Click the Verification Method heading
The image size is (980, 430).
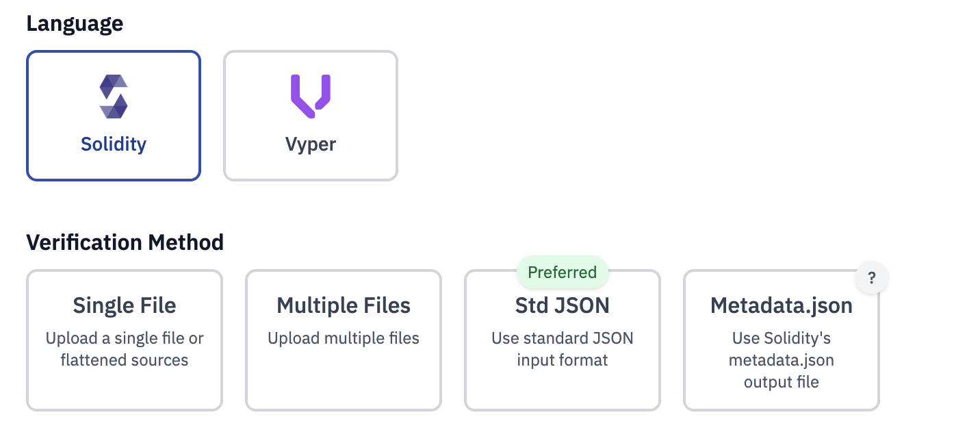(125, 242)
